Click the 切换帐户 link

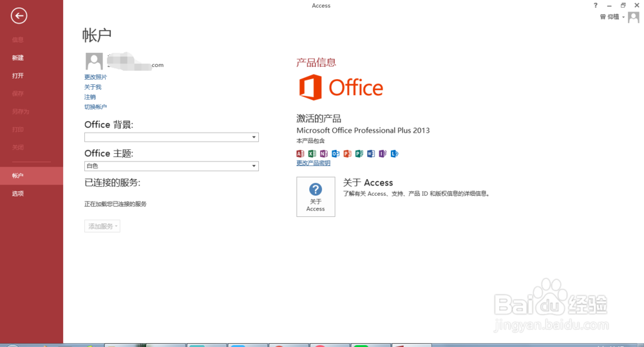pos(95,107)
